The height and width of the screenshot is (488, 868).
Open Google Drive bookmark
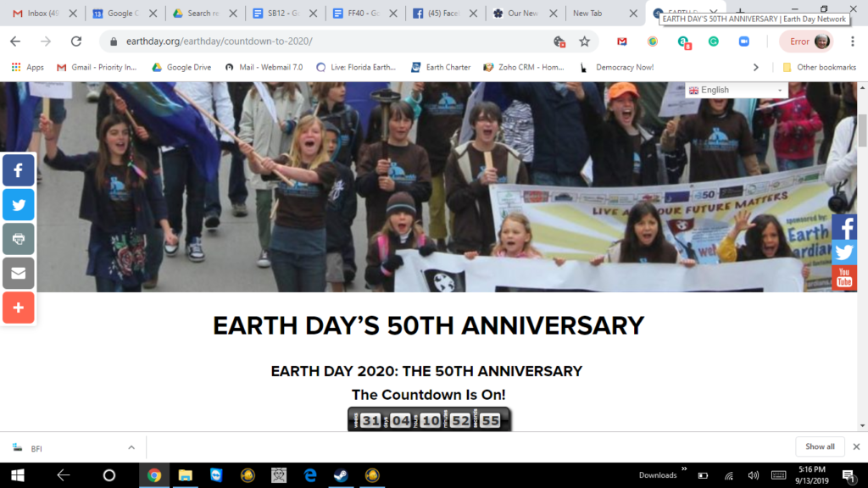tap(181, 68)
